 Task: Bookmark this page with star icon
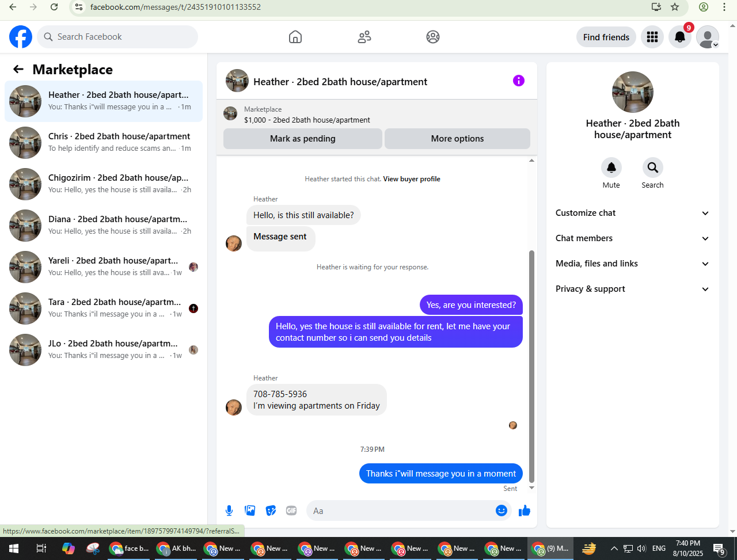pos(675,7)
